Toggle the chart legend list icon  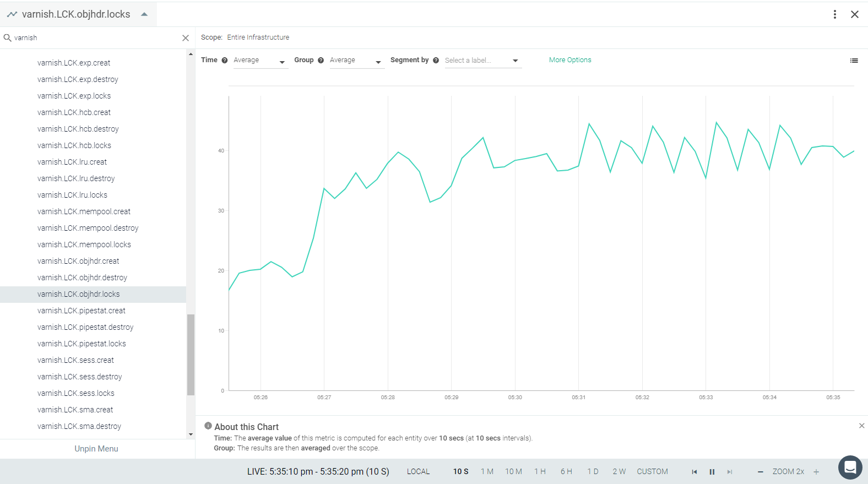[854, 61]
